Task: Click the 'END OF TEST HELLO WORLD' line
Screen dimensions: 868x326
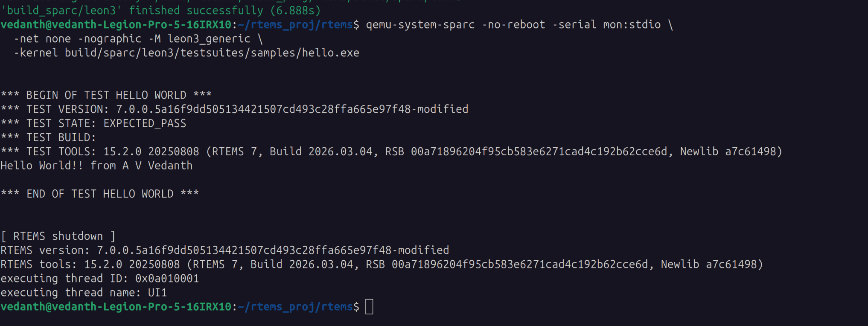Action: [99, 194]
